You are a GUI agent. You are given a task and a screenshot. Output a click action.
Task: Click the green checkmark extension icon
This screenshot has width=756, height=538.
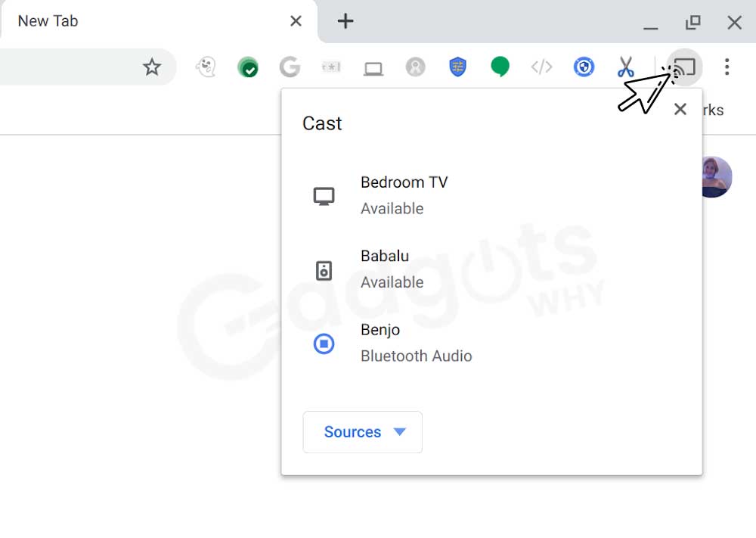click(x=247, y=67)
